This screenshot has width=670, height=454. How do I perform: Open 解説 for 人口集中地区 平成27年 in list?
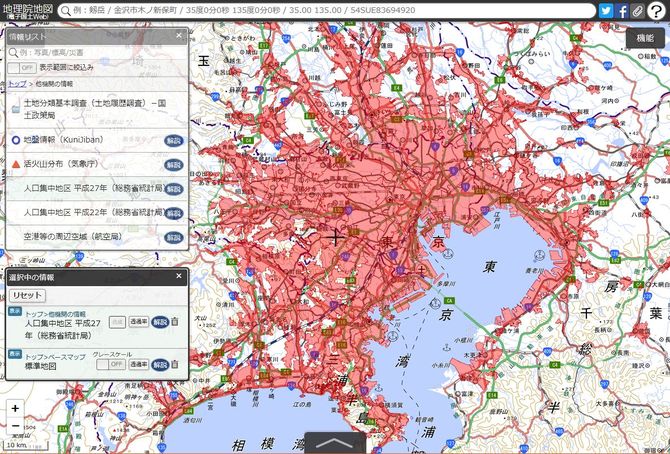click(173, 189)
